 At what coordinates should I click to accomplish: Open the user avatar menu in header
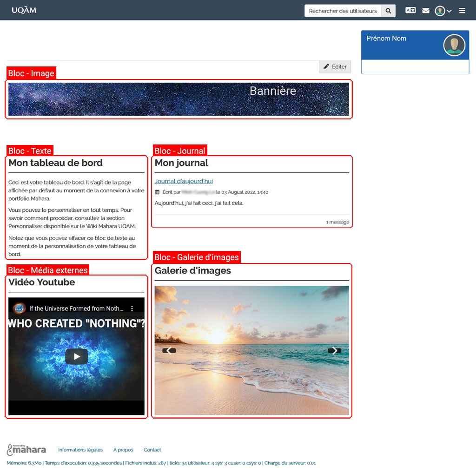tap(443, 11)
